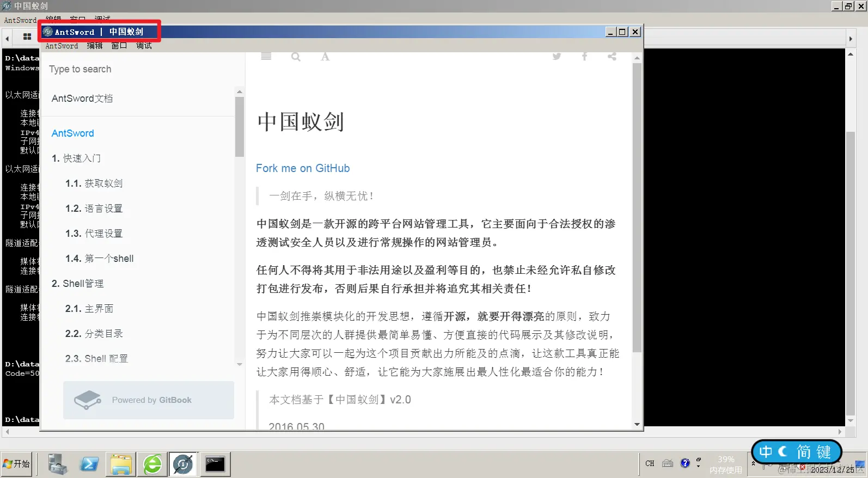Click the keyboard tray icon
Screen dimensions: 868x478
coord(668,463)
